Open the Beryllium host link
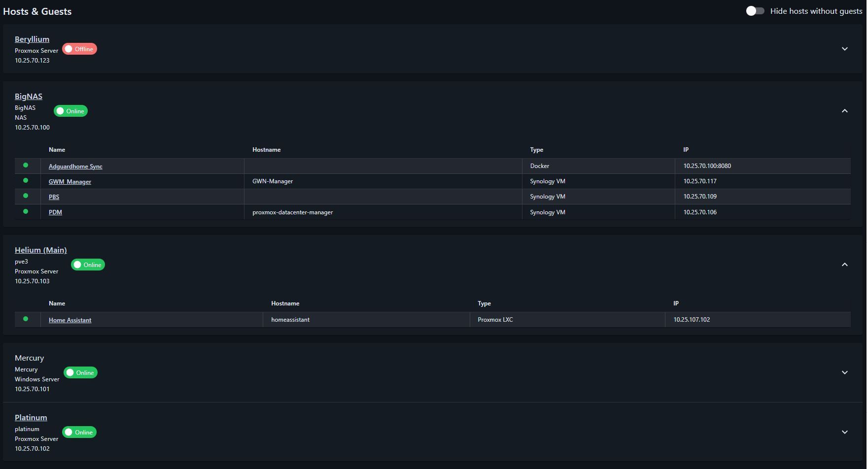The width and height of the screenshot is (868, 469). point(32,39)
